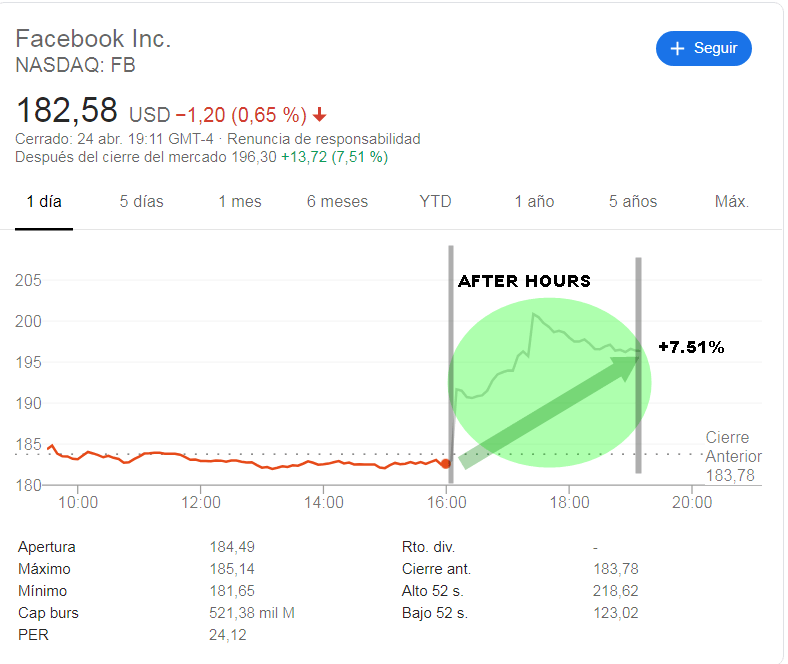Screen dimensions: 788x664
Task: Show the 6 meses chart range
Action: tap(337, 201)
